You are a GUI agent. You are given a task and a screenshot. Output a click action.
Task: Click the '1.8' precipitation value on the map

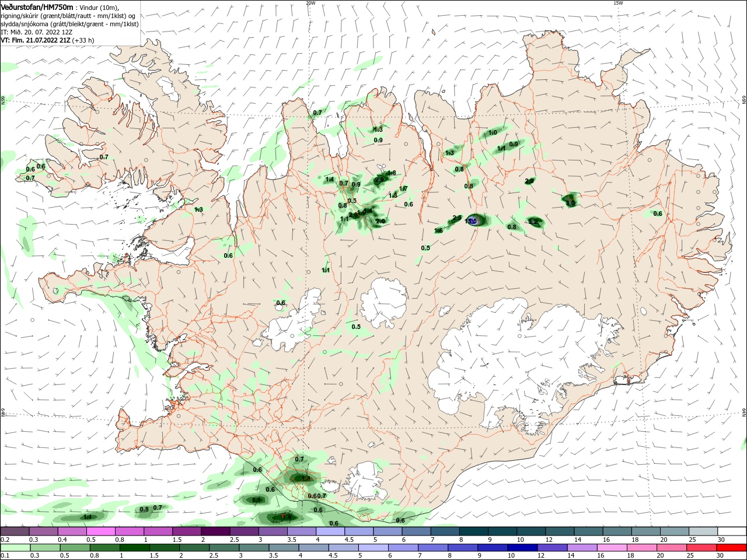pyautogui.click(x=392, y=173)
